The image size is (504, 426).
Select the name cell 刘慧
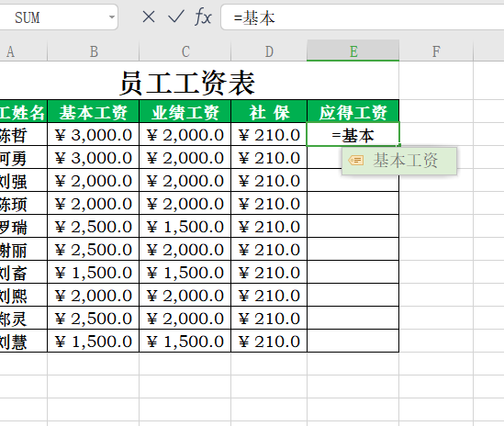(x=24, y=341)
